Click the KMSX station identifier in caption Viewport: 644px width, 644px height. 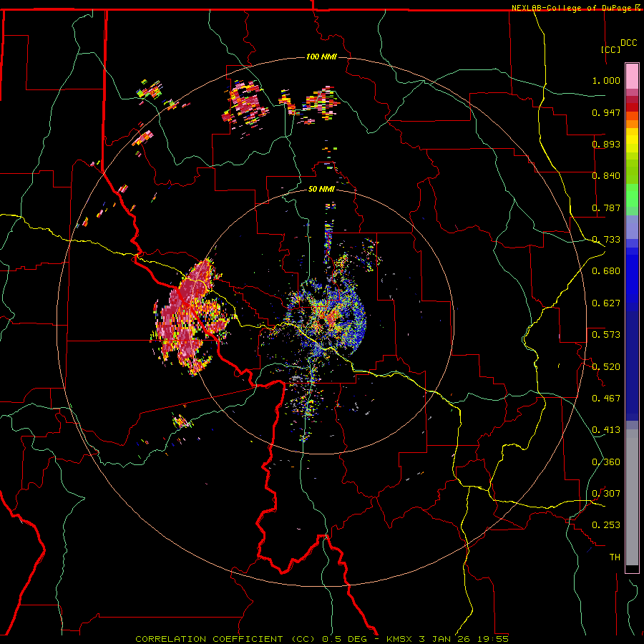click(401, 639)
